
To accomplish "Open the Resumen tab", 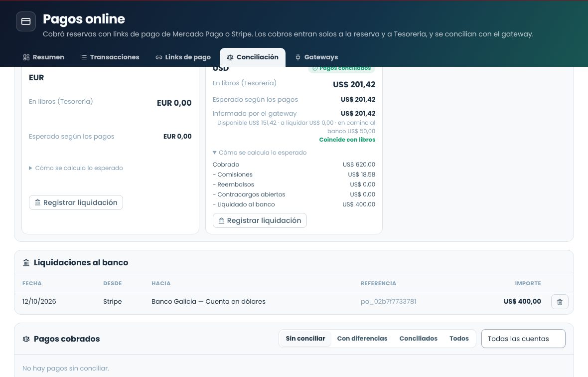I will point(43,57).
